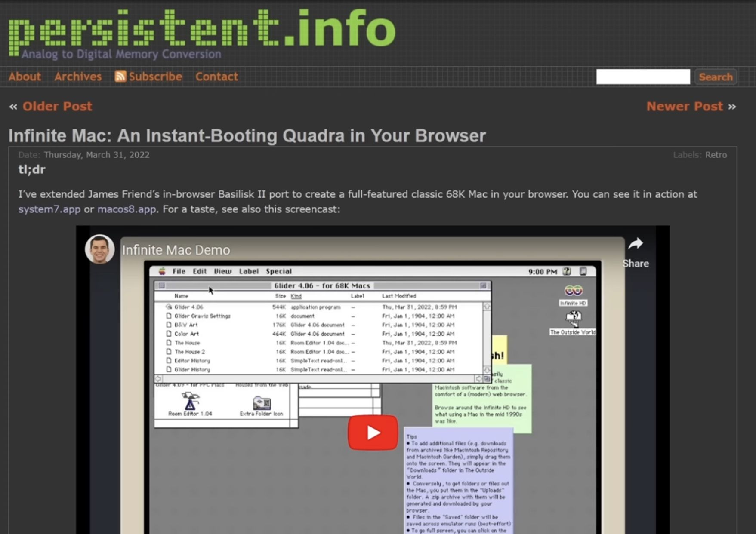Click the site search text field
The image size is (756, 534).
click(x=643, y=77)
